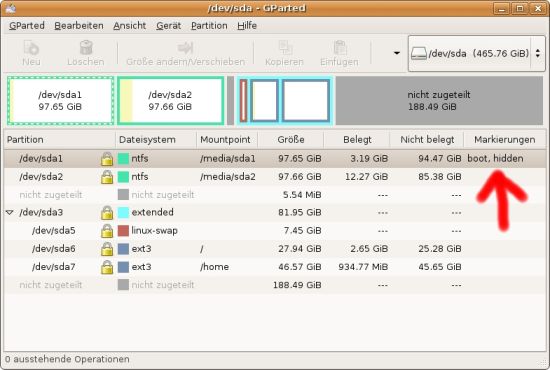Select the /dev/sda2 partition row name
Image resolution: width=550 pixels, height=370 pixels.
[x=41, y=177]
